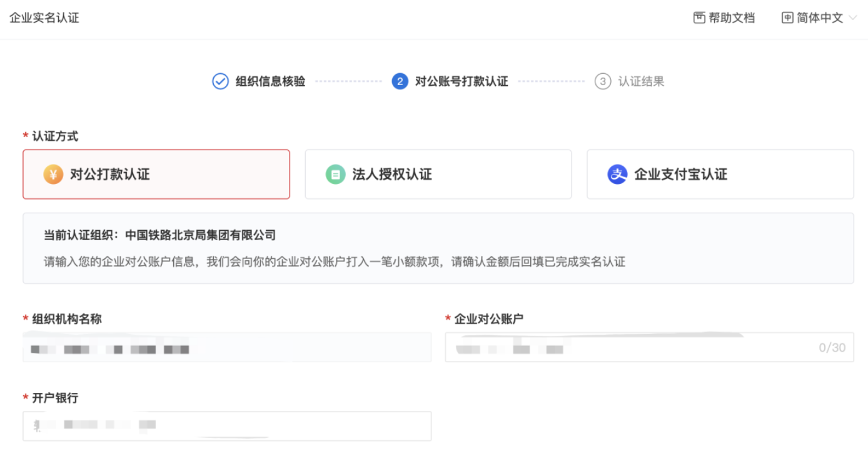Click step 3 circle icon

[x=603, y=81]
